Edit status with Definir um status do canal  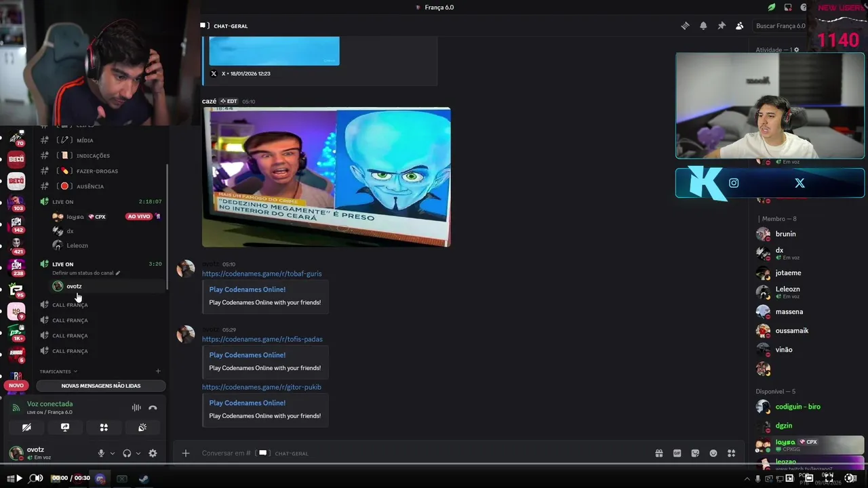pyautogui.click(x=86, y=273)
